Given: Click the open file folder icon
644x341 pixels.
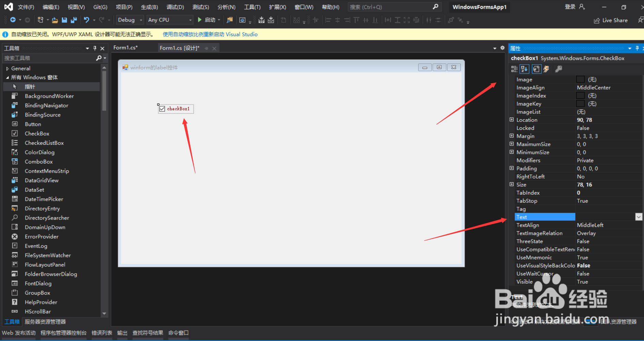Looking at the screenshot, I should point(55,20).
